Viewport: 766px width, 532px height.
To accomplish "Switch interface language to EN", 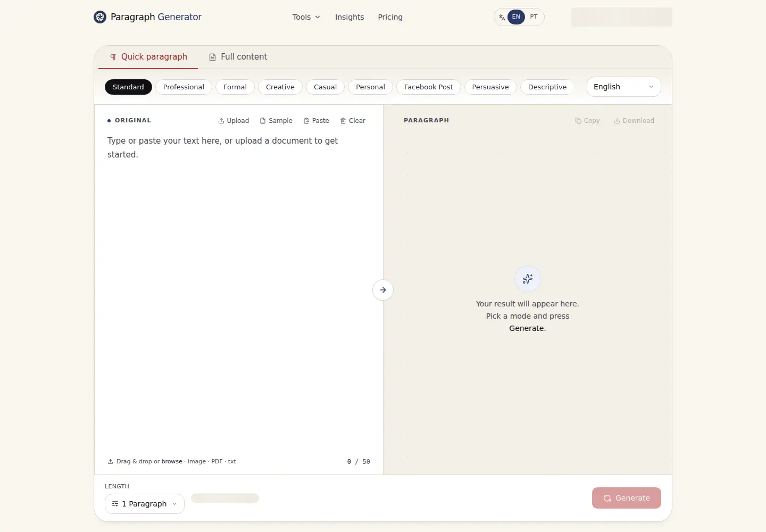I will tap(516, 17).
